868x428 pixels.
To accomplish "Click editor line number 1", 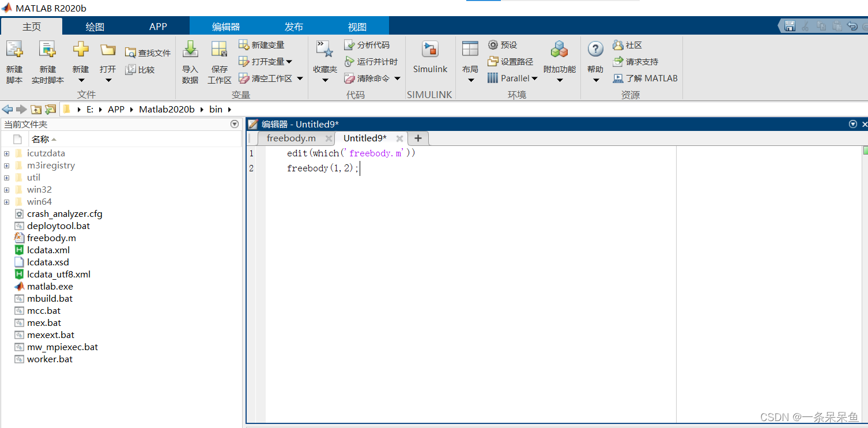I will tap(251, 153).
